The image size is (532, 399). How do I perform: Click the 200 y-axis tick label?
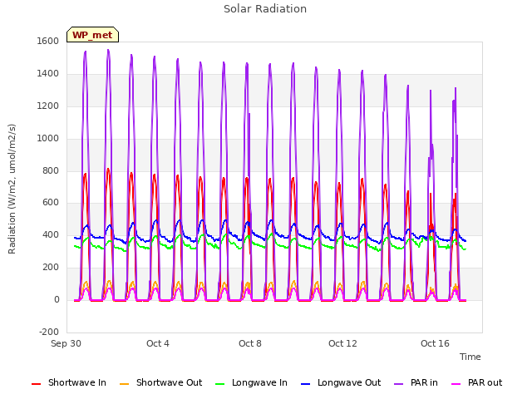51,268
